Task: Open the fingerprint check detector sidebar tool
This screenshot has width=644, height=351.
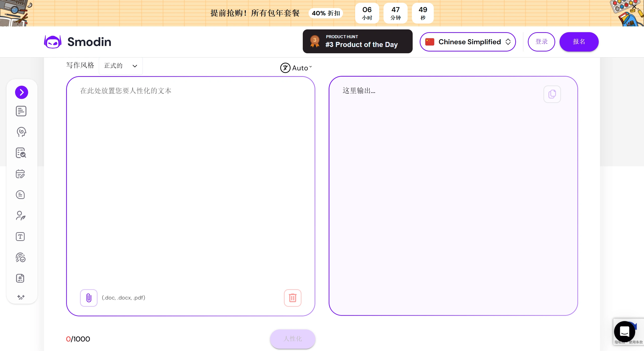Action: 21,258
